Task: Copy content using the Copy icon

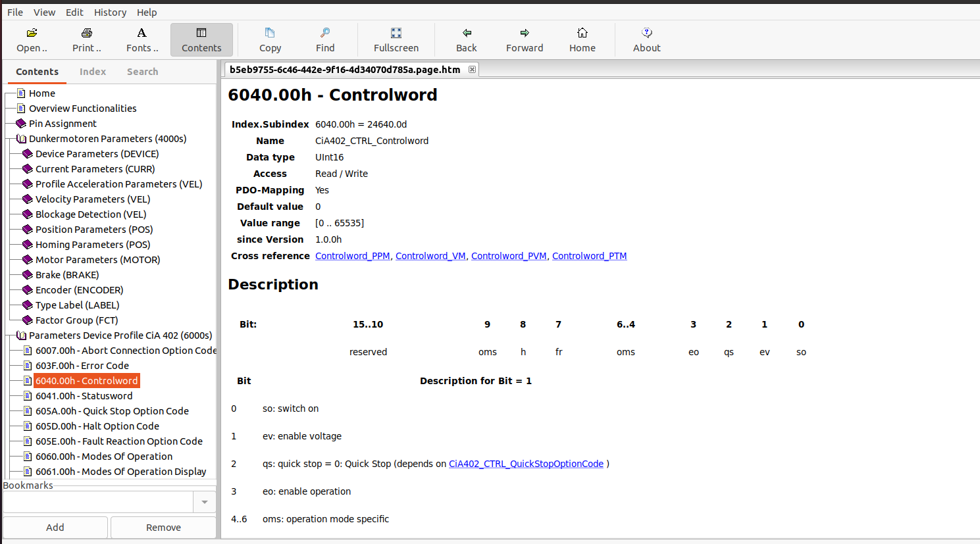Action: [x=270, y=39]
